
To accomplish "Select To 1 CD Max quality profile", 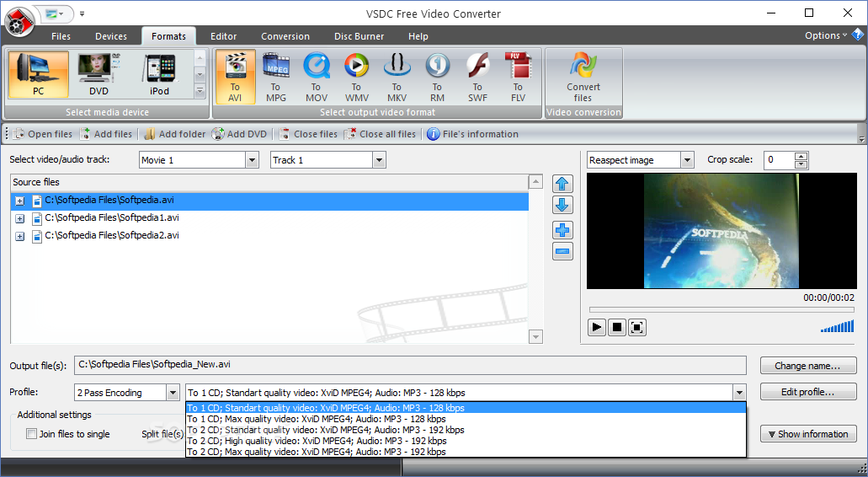I will 466,419.
